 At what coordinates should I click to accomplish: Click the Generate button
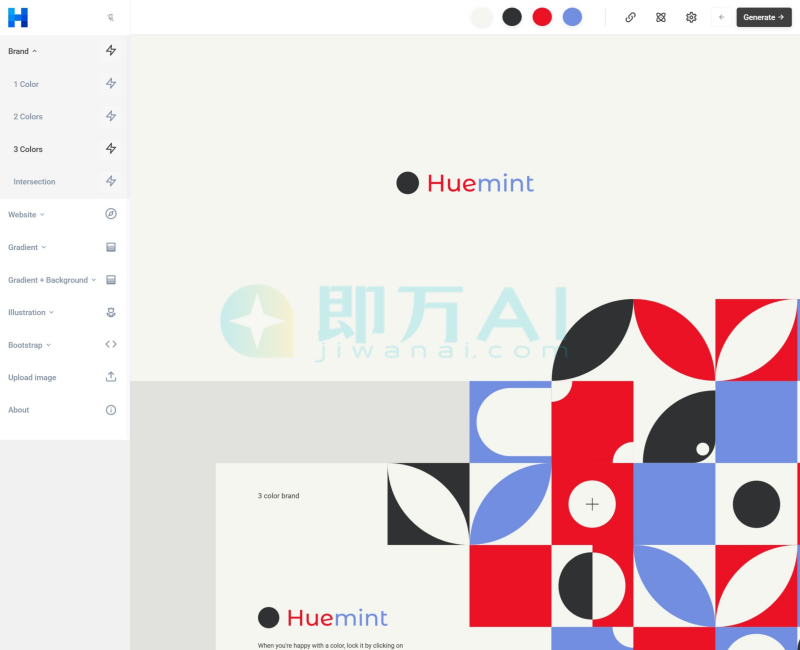pyautogui.click(x=763, y=17)
